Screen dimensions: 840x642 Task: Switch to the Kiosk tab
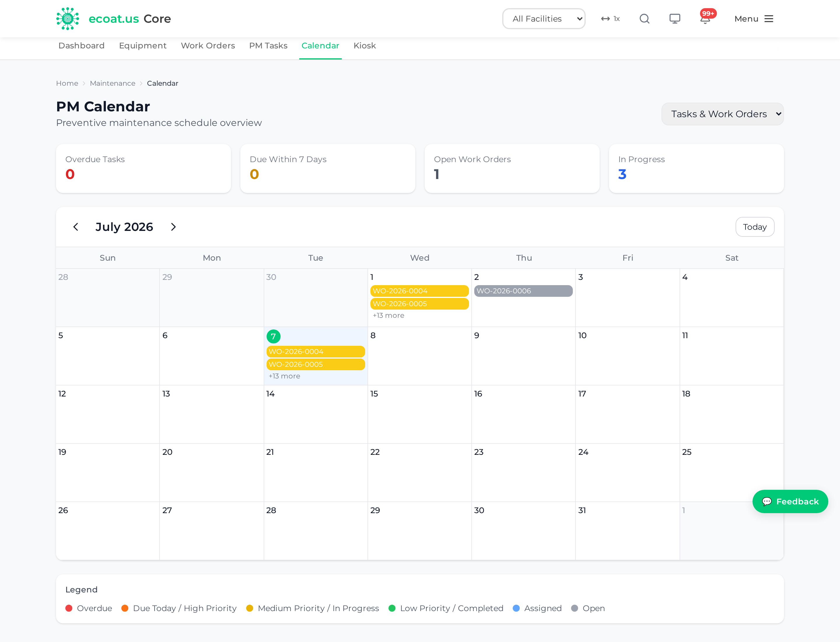(x=365, y=45)
